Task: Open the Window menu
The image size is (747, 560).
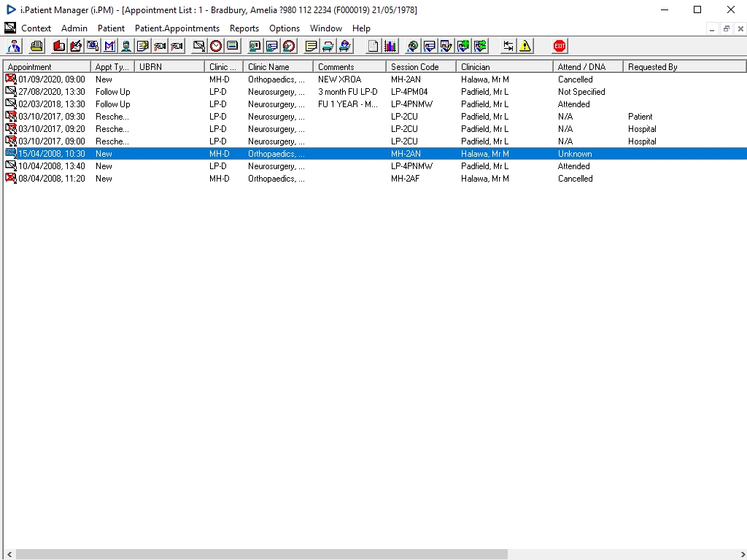Action: pyautogui.click(x=326, y=28)
